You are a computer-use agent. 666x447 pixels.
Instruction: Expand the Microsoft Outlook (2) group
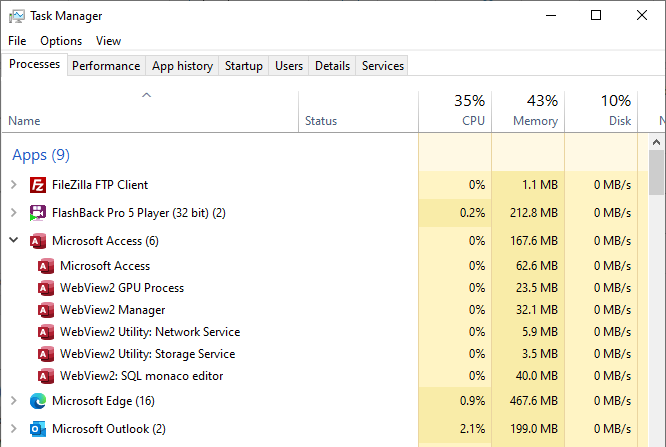[14, 429]
